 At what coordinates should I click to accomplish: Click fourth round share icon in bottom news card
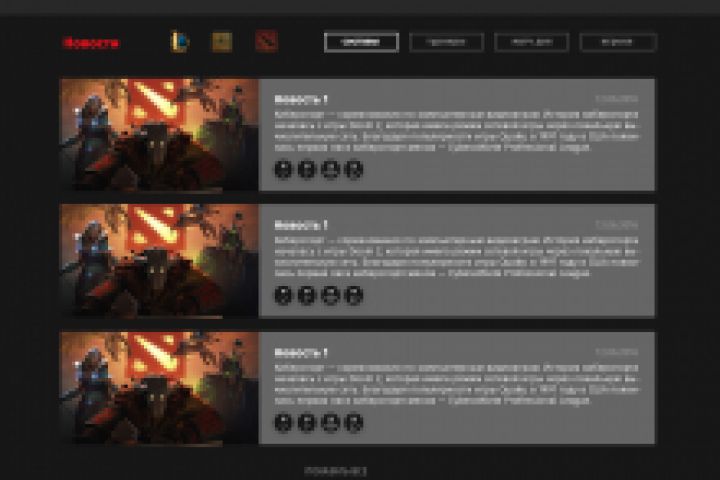point(354,422)
